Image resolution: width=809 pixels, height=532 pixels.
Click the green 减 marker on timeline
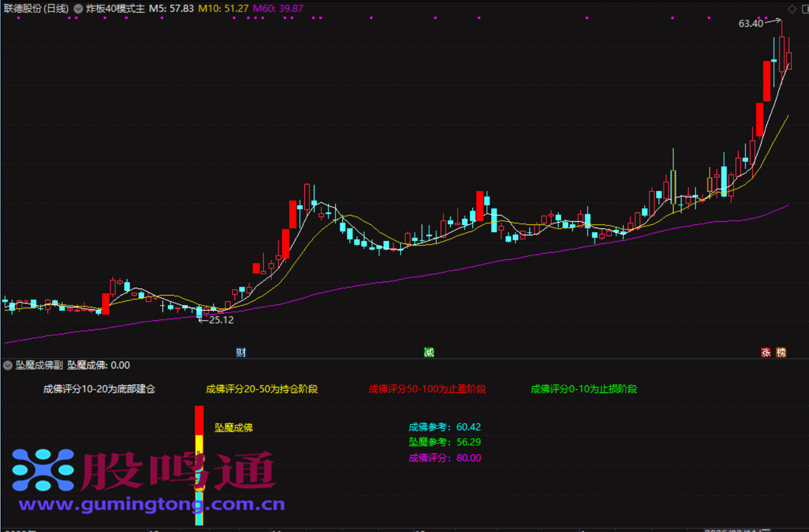click(x=429, y=353)
